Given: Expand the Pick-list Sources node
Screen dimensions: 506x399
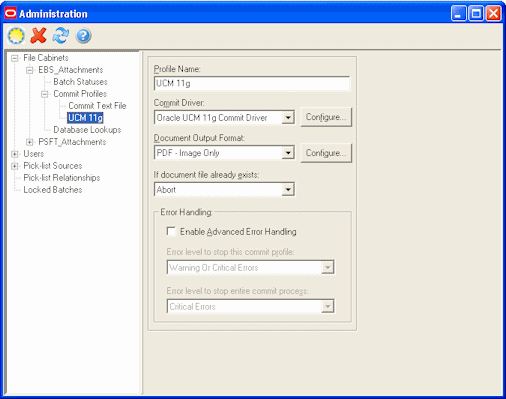Looking at the screenshot, I should click(14, 166).
